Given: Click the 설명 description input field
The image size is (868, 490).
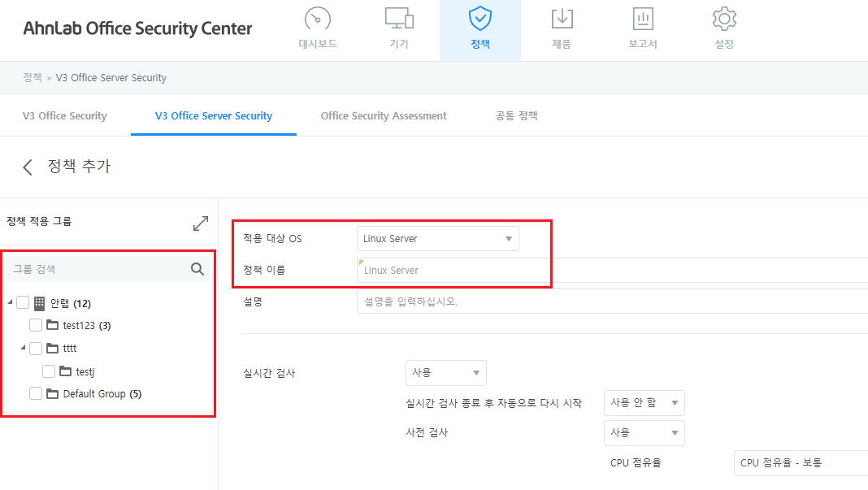Looking at the screenshot, I should coord(612,301).
